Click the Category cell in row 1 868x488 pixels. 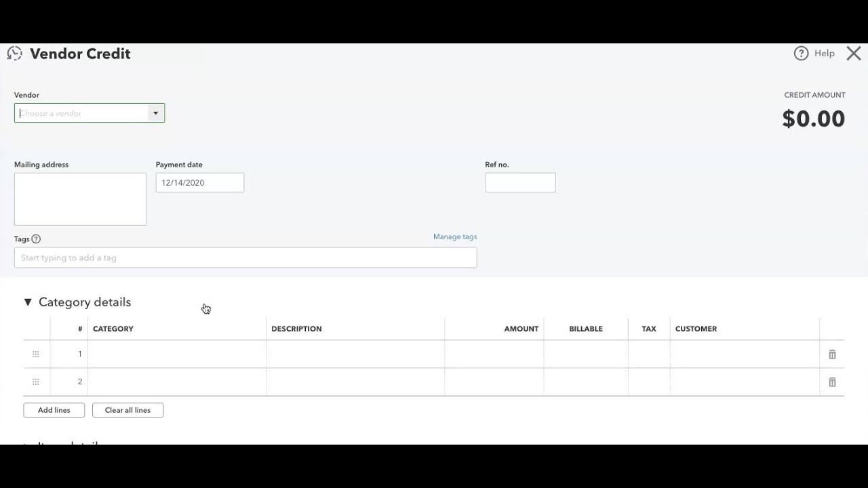[x=177, y=354]
